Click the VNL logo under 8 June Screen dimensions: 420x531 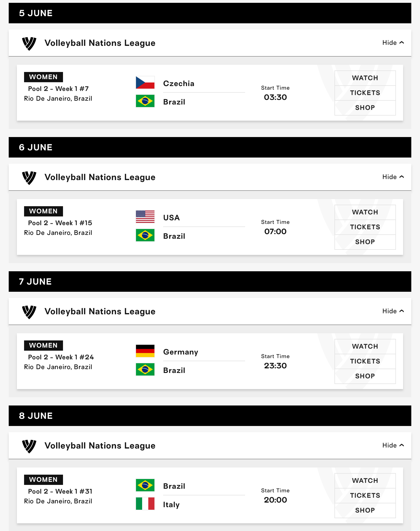click(29, 446)
